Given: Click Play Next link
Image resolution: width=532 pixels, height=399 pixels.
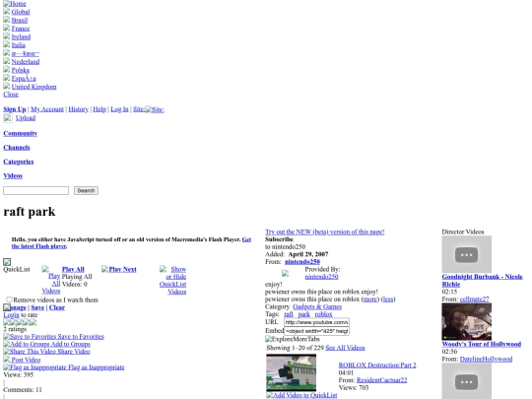Looking at the screenshot, I should [x=122, y=269].
